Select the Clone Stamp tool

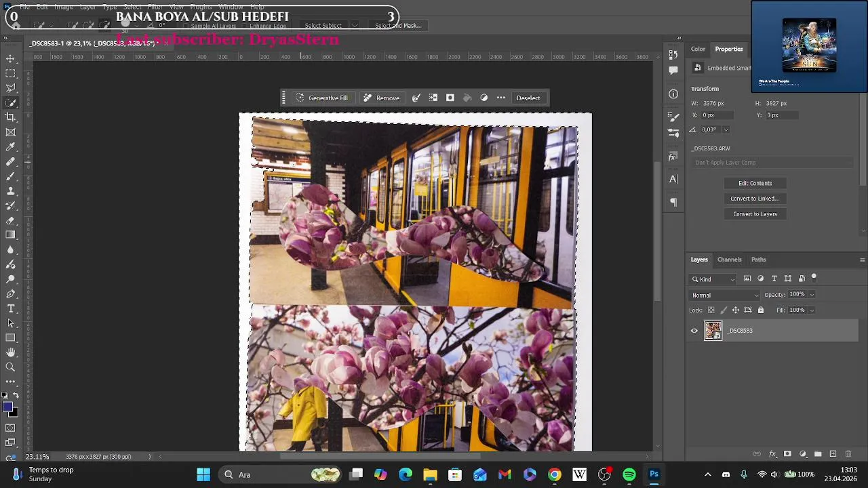pos(11,191)
